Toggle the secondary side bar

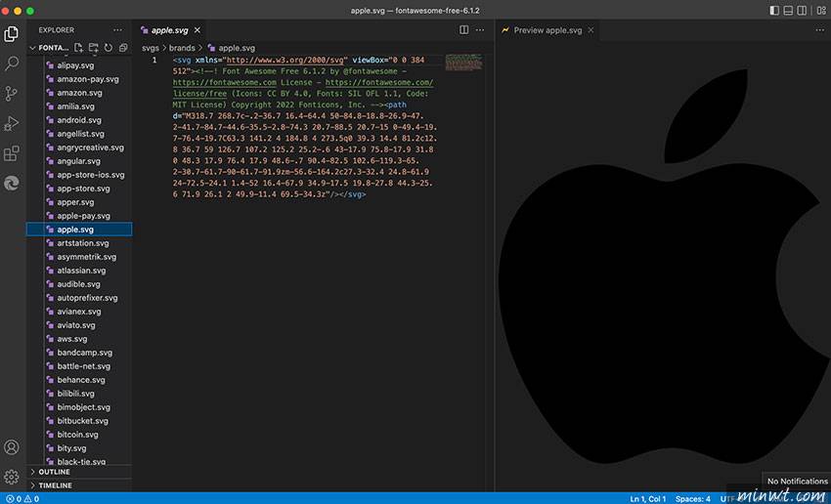(x=804, y=10)
